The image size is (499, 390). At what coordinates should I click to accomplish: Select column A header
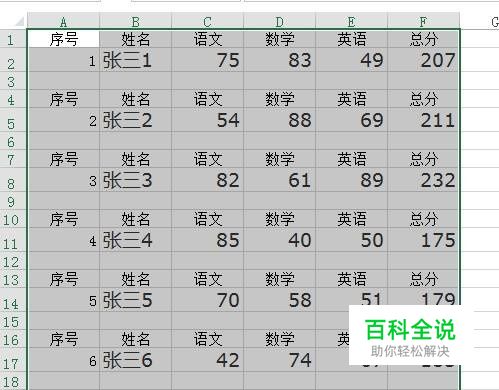tap(63, 22)
